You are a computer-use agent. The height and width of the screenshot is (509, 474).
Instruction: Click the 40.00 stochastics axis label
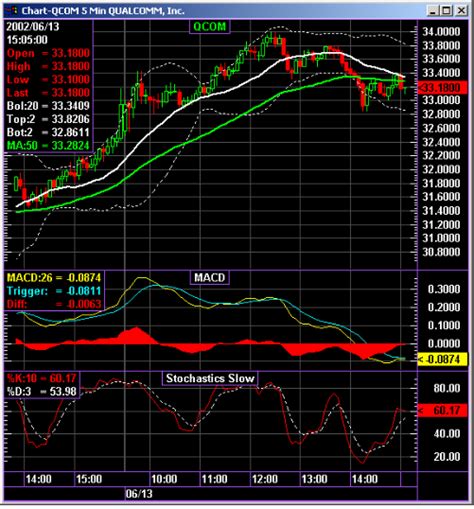point(447,433)
